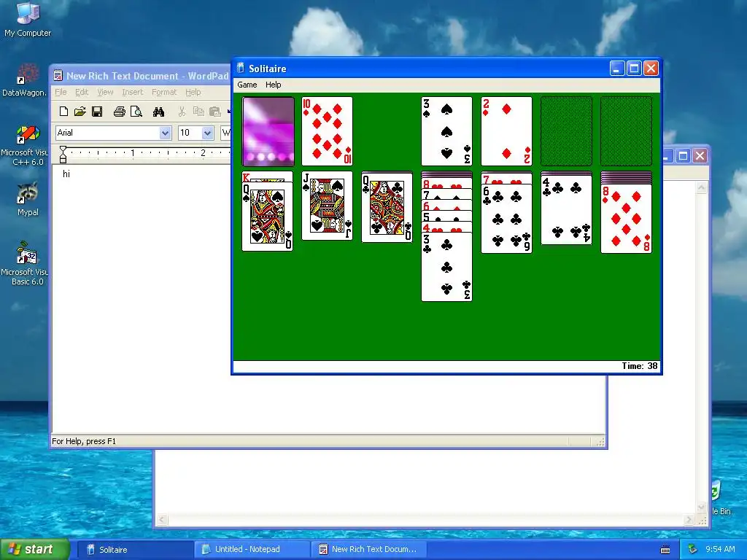Select the 6 of clubs tableau card

point(506,219)
